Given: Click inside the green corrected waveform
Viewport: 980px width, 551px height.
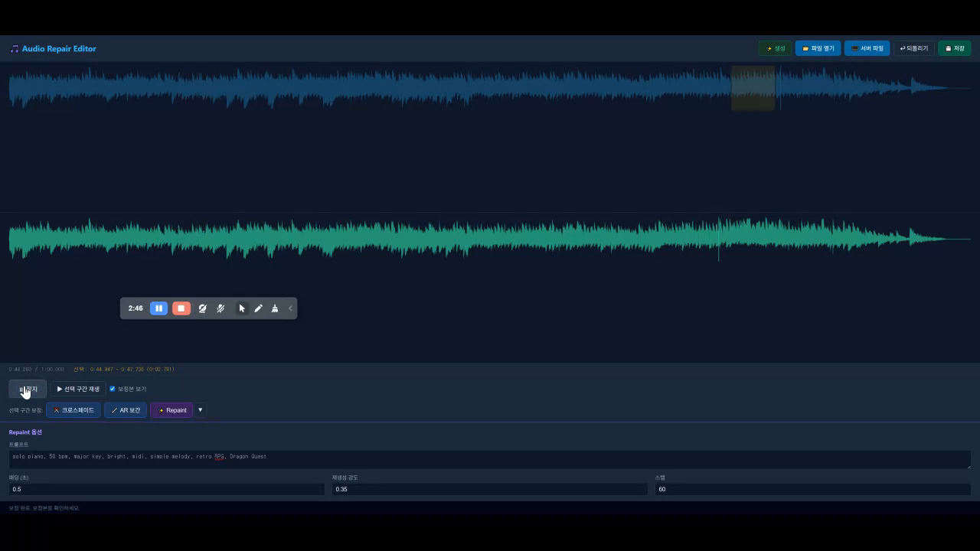Looking at the screenshot, I should tap(490, 239).
